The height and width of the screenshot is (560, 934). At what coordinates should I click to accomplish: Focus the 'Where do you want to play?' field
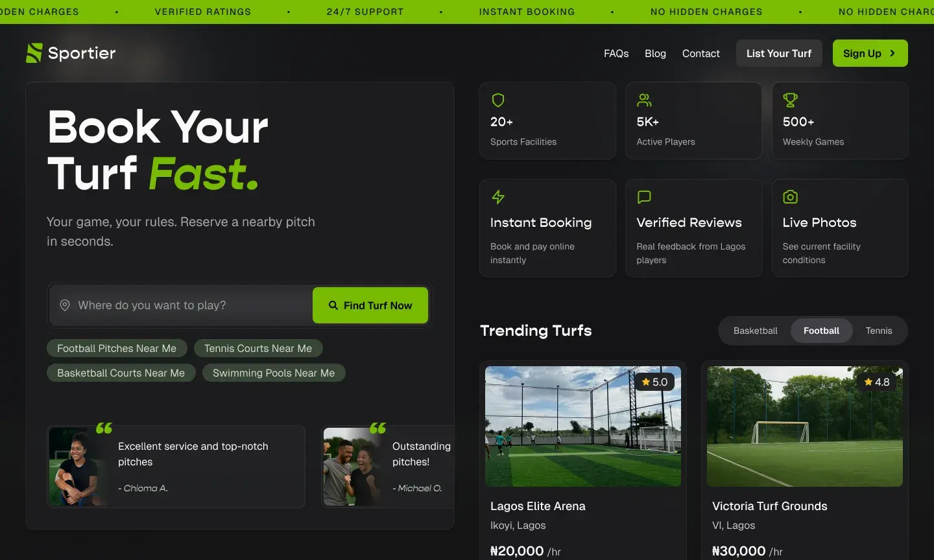click(x=188, y=305)
